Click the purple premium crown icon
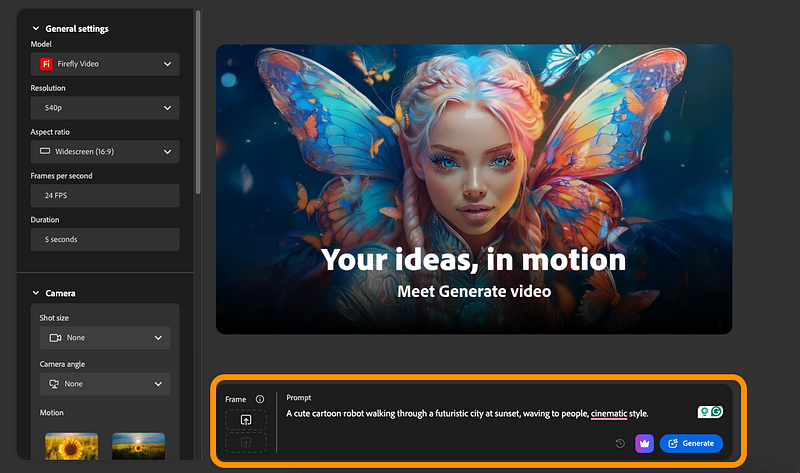The height and width of the screenshot is (473, 800). pyautogui.click(x=643, y=443)
